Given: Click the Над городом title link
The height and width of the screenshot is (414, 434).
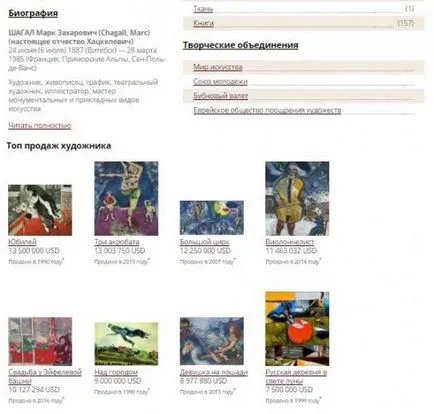Looking at the screenshot, I should click(x=116, y=372).
